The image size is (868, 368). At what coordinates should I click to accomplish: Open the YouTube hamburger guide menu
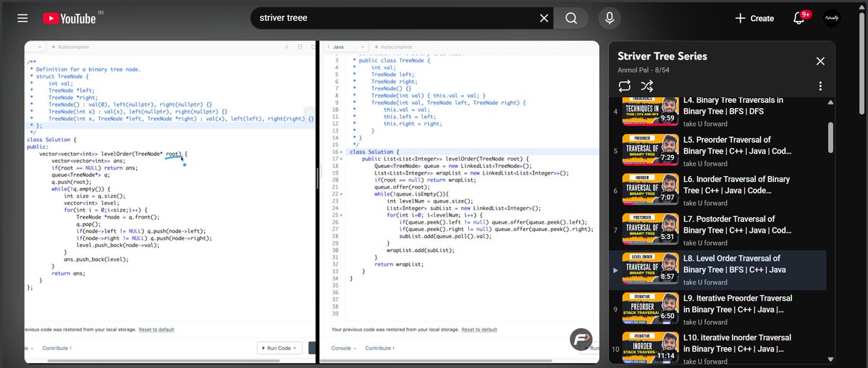pos(22,18)
